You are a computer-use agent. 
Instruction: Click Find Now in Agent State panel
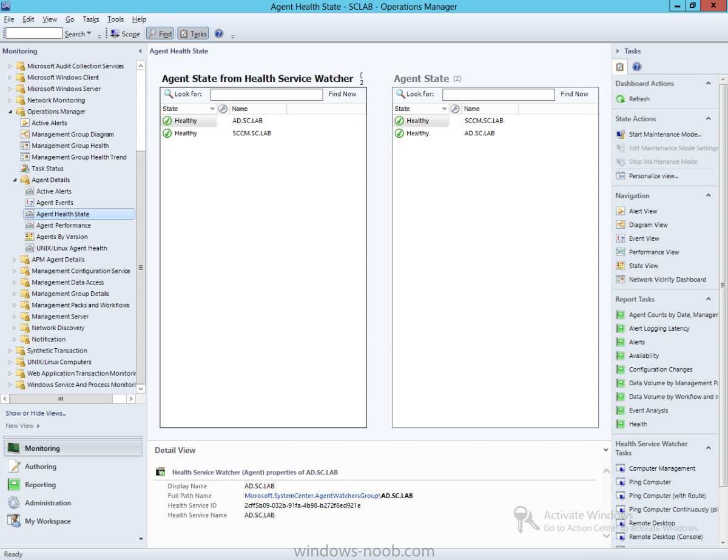click(575, 94)
